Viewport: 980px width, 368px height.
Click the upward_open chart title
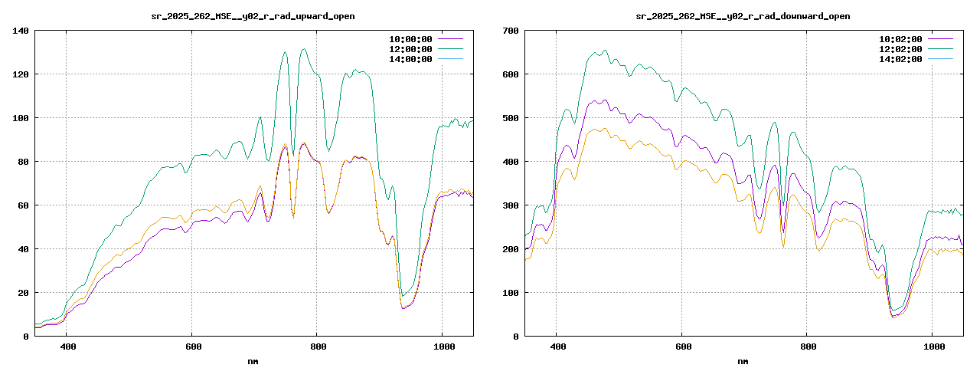tap(253, 16)
